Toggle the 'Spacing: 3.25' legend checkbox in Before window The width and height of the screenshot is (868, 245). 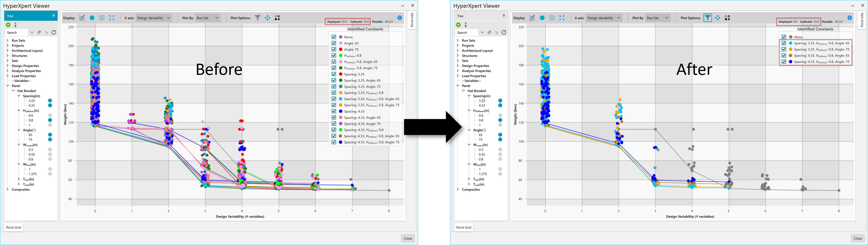tap(334, 74)
